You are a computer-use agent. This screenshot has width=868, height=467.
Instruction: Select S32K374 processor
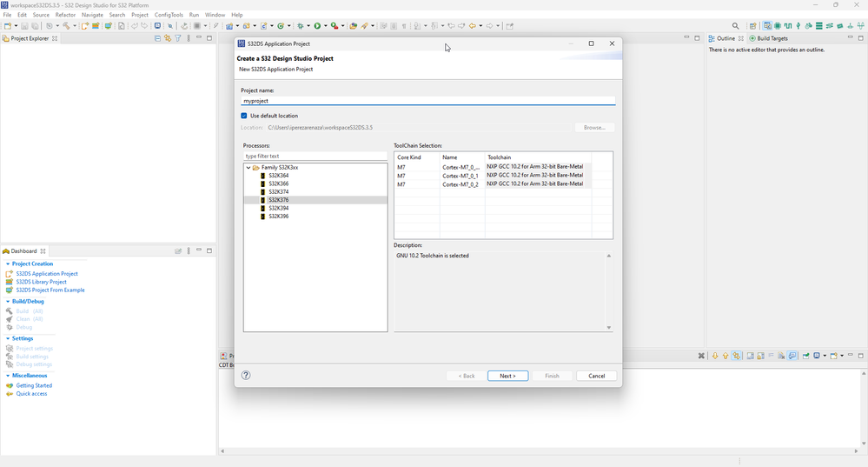coord(278,191)
